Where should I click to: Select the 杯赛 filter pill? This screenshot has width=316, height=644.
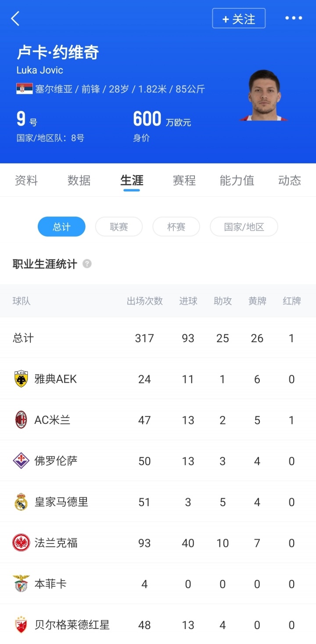(176, 227)
